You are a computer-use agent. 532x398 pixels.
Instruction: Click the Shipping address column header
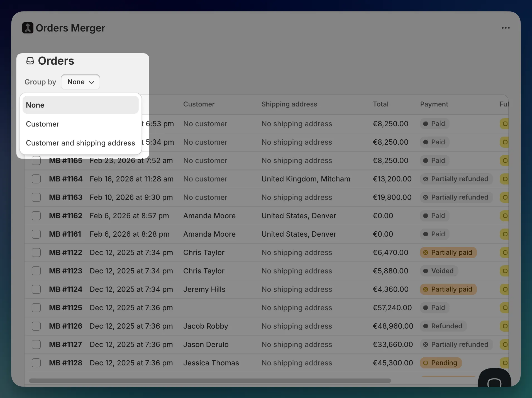[x=289, y=104]
